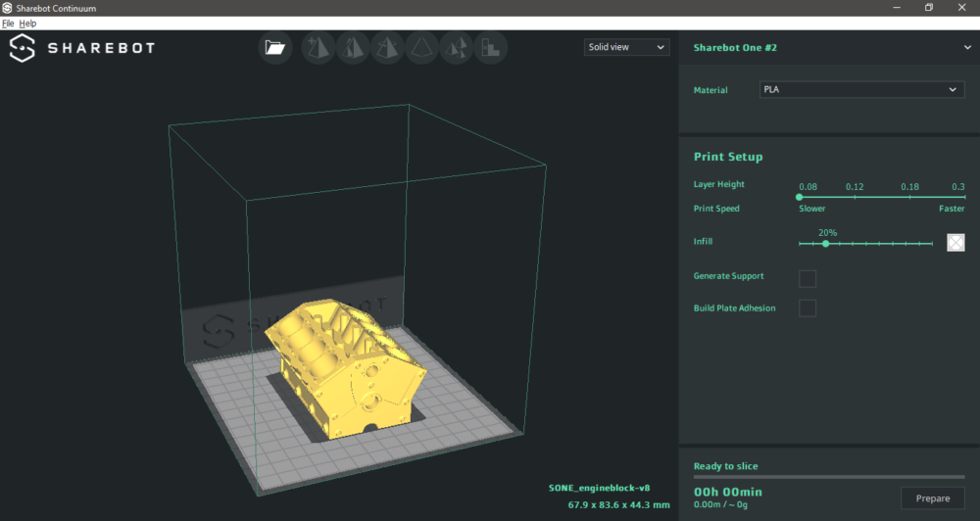Click the support blocker tool icon

pyautogui.click(x=490, y=47)
